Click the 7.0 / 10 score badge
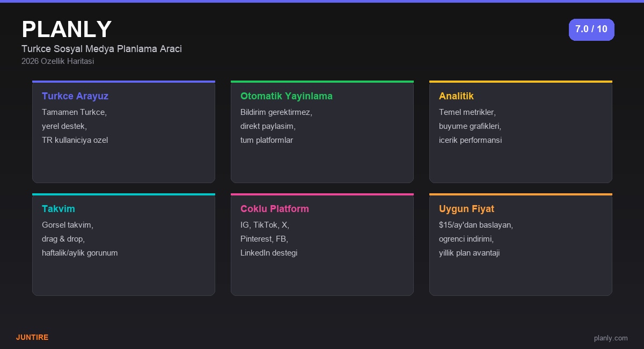Image resolution: width=644 pixels, height=349 pixels. click(x=591, y=30)
